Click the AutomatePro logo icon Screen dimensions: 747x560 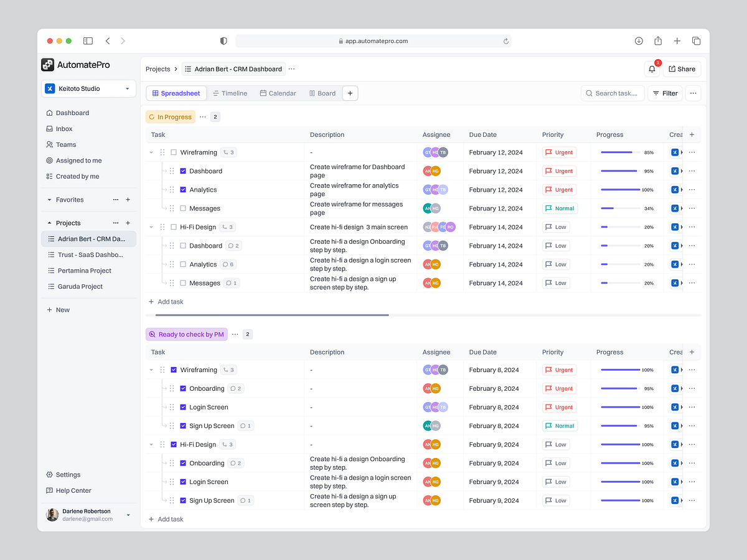pyautogui.click(x=48, y=64)
